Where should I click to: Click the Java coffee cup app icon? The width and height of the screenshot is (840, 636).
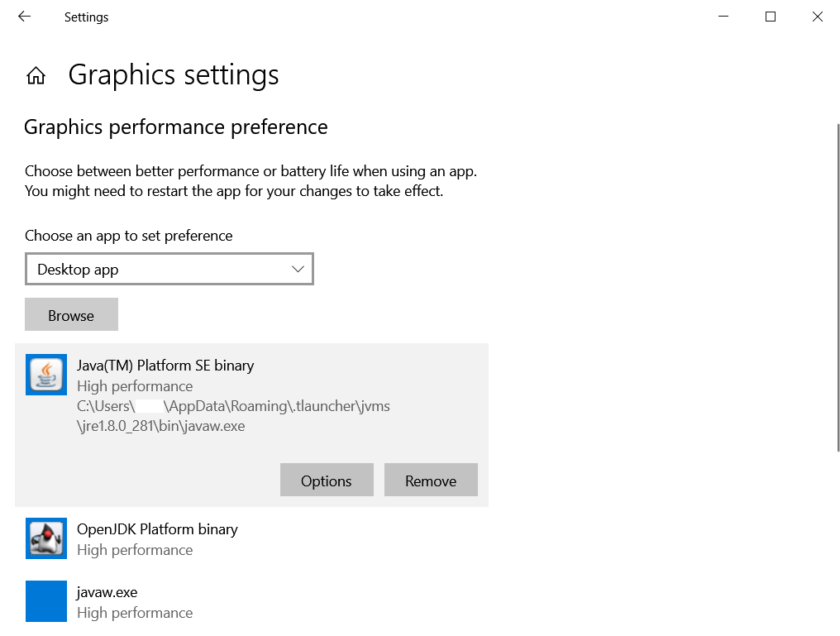(46, 375)
